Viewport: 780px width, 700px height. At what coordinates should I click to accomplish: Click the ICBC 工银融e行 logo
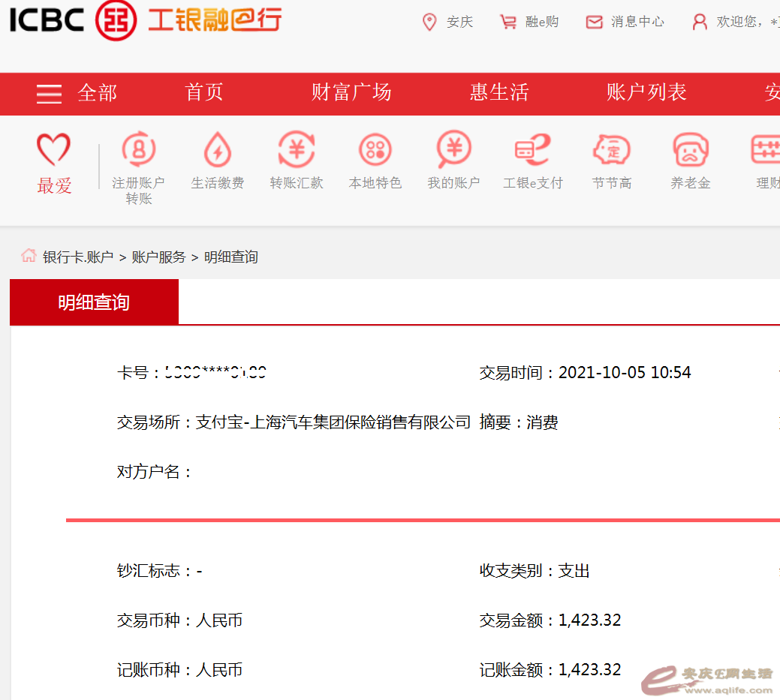click(145, 20)
